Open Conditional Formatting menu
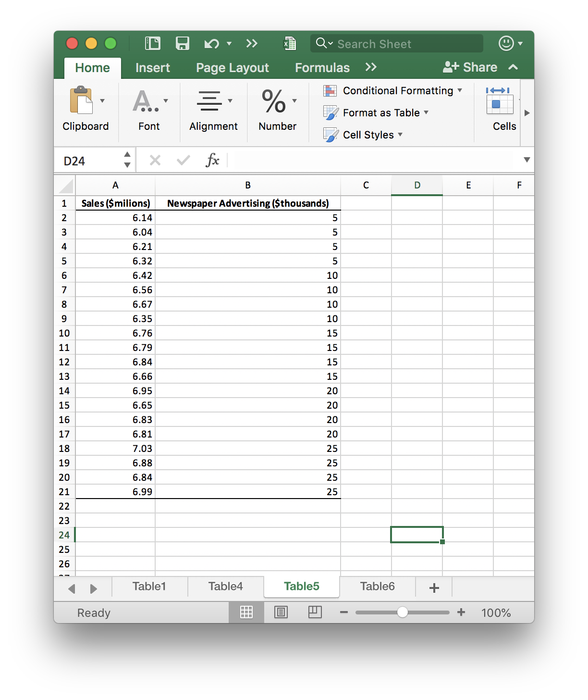The height and width of the screenshot is (700, 588). pyautogui.click(x=393, y=90)
